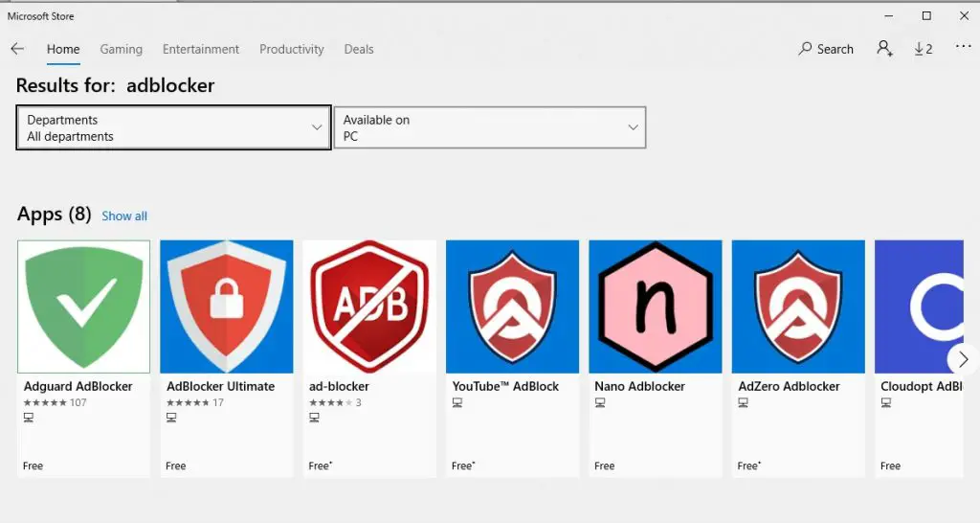The width and height of the screenshot is (980, 523).
Task: Switch to the Deals tab
Action: click(x=359, y=49)
